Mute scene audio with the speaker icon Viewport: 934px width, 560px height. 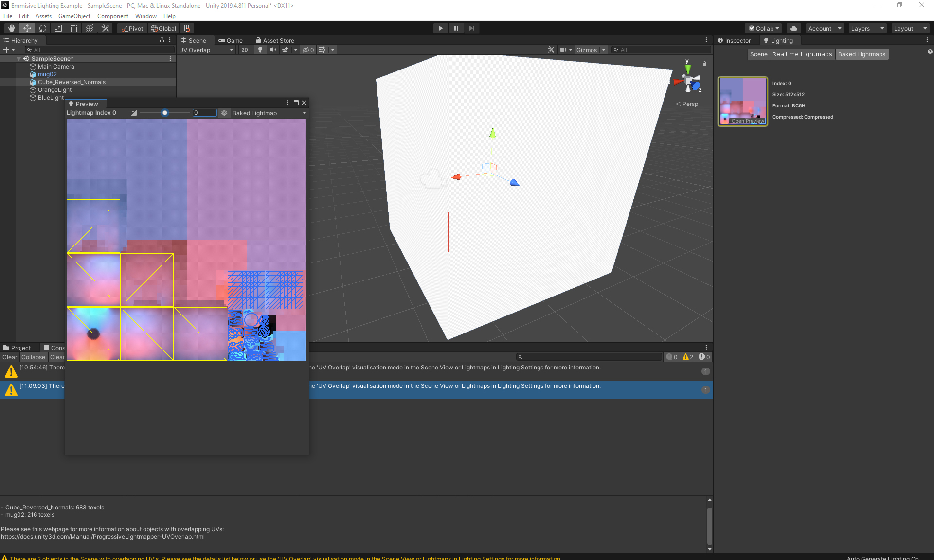pyautogui.click(x=272, y=50)
